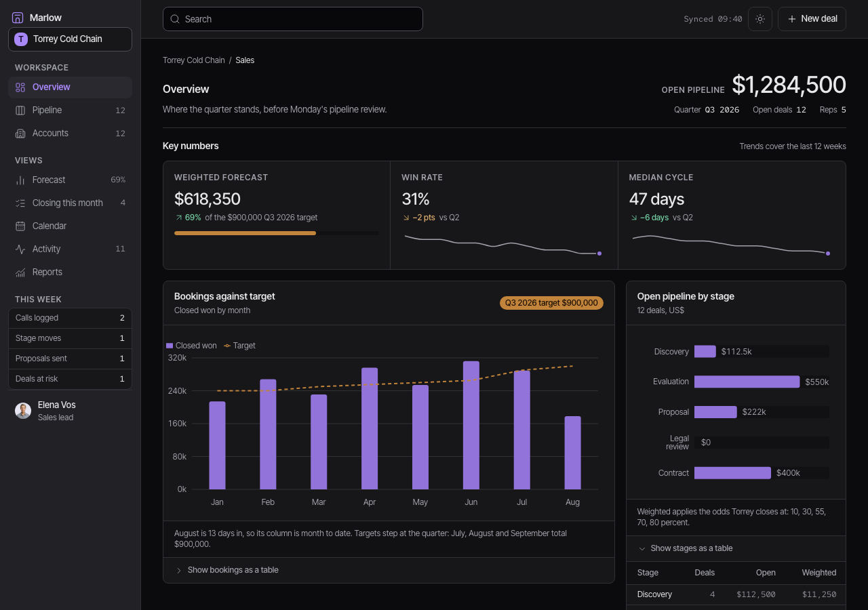Follow the Torrey Cold Chain breadcrumb link
This screenshot has width=868, height=610.
[x=194, y=60]
